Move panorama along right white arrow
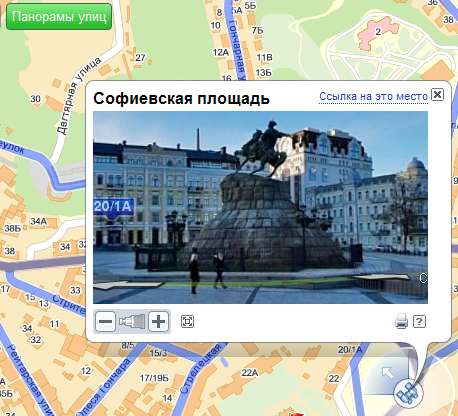The width and height of the screenshot is (458, 416). [x=382, y=277]
